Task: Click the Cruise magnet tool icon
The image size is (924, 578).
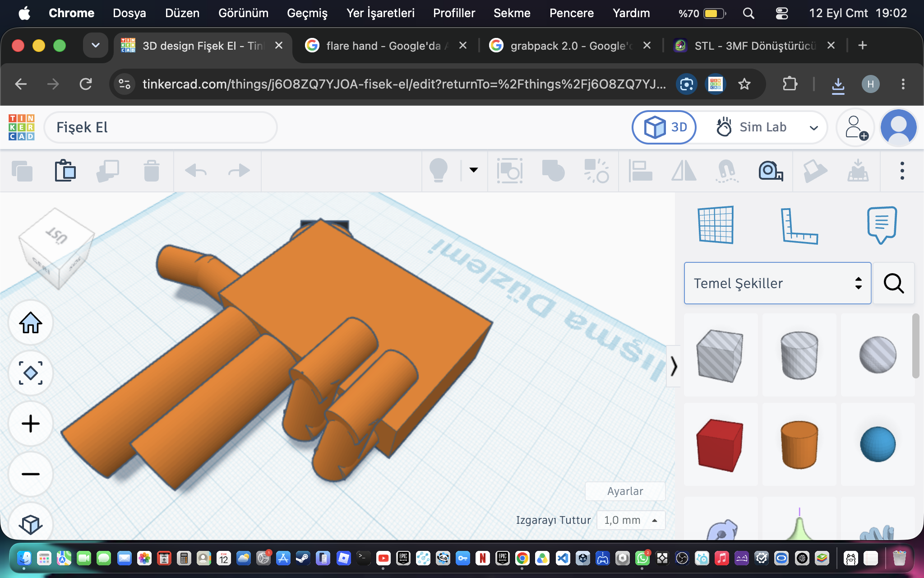Action: click(727, 171)
